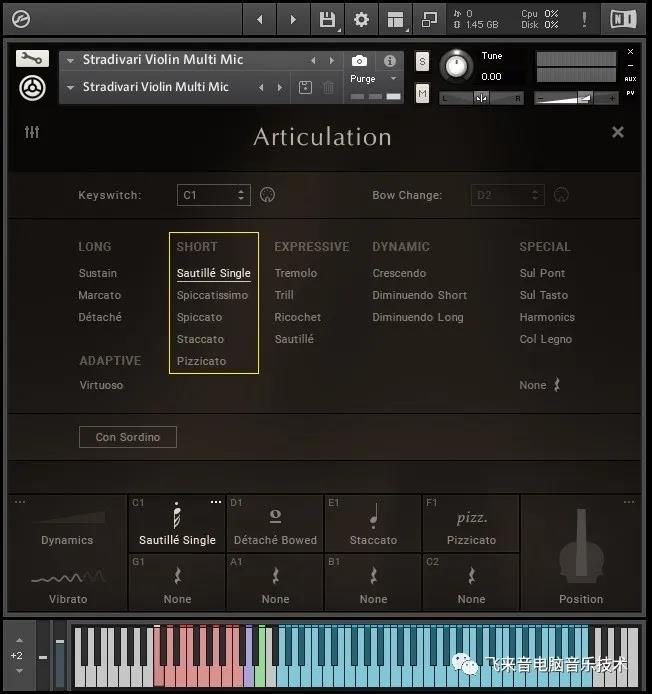The image size is (652, 694).
Task: Open instrument edit mode wrench icon
Action: pyautogui.click(x=32, y=58)
